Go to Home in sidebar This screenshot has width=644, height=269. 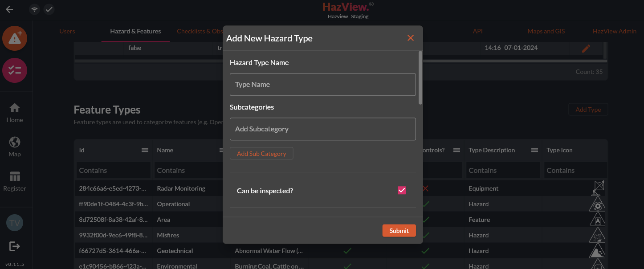point(15,113)
